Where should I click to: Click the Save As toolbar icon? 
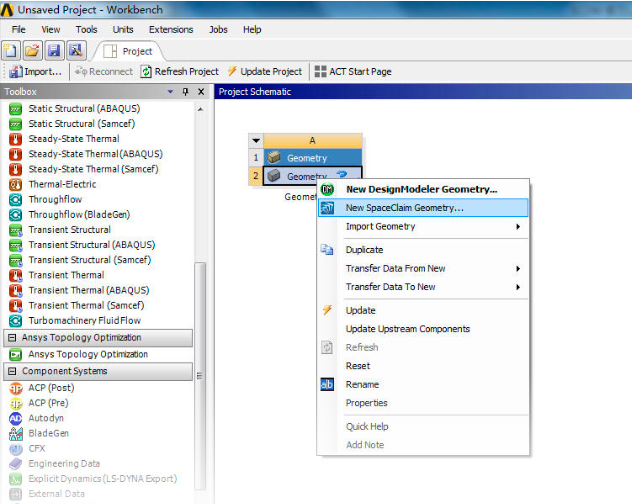tap(76, 50)
